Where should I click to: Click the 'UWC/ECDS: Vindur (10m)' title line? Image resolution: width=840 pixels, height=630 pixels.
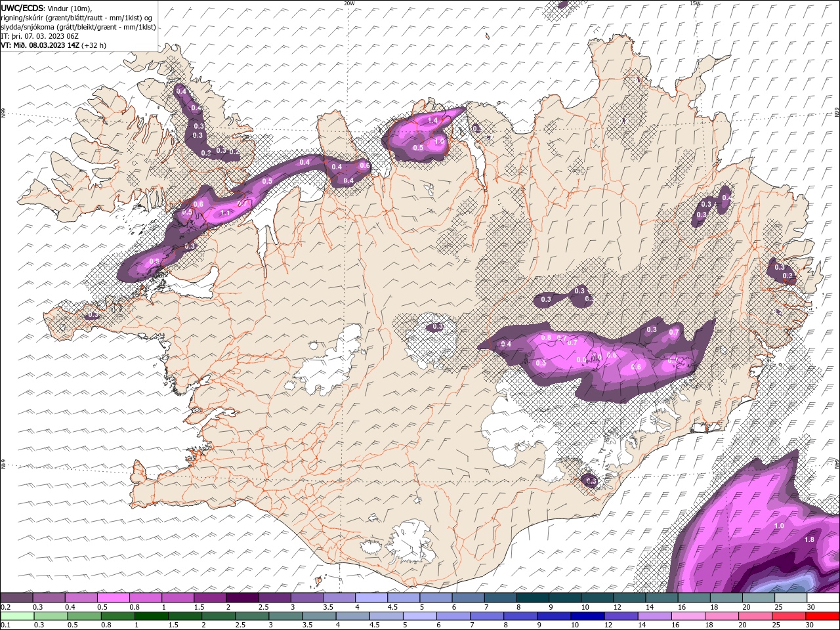coord(47,8)
